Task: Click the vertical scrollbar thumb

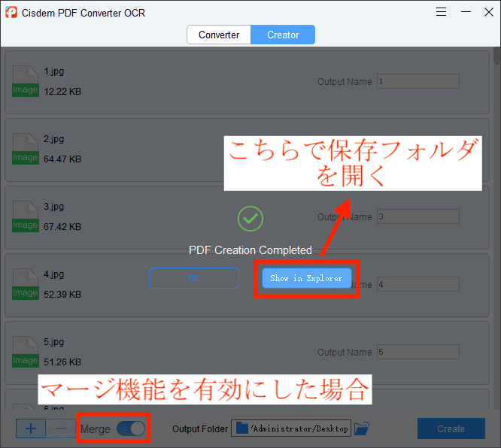Action: tap(496, 56)
